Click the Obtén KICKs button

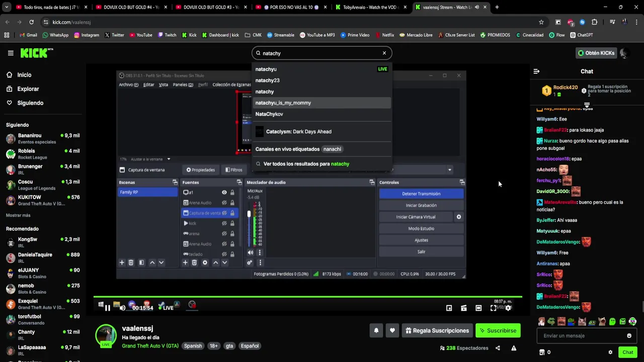point(596,53)
